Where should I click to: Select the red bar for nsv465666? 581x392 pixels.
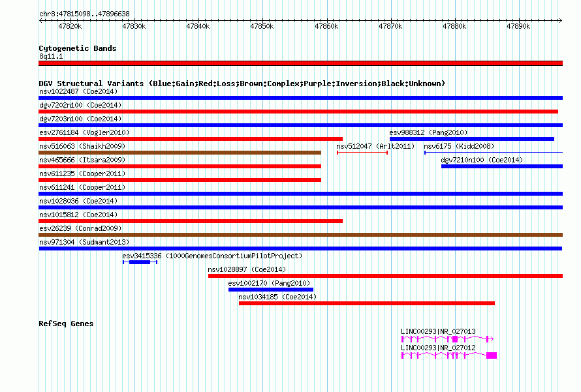[180, 166]
